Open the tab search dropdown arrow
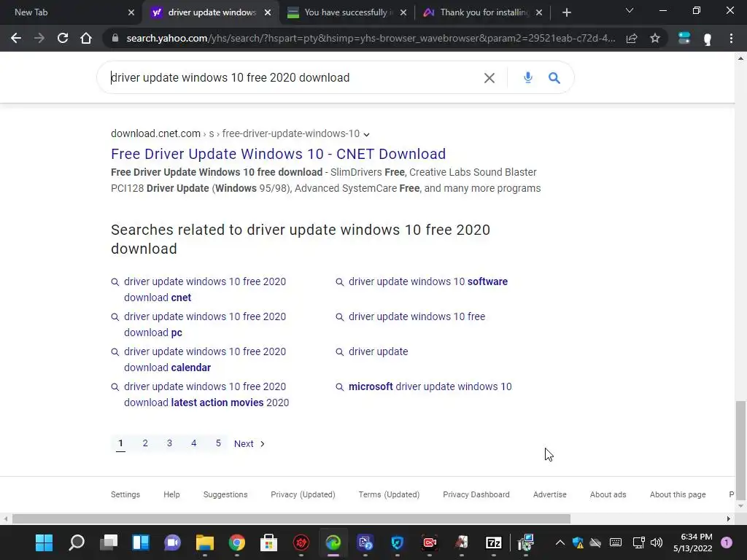 630,10
